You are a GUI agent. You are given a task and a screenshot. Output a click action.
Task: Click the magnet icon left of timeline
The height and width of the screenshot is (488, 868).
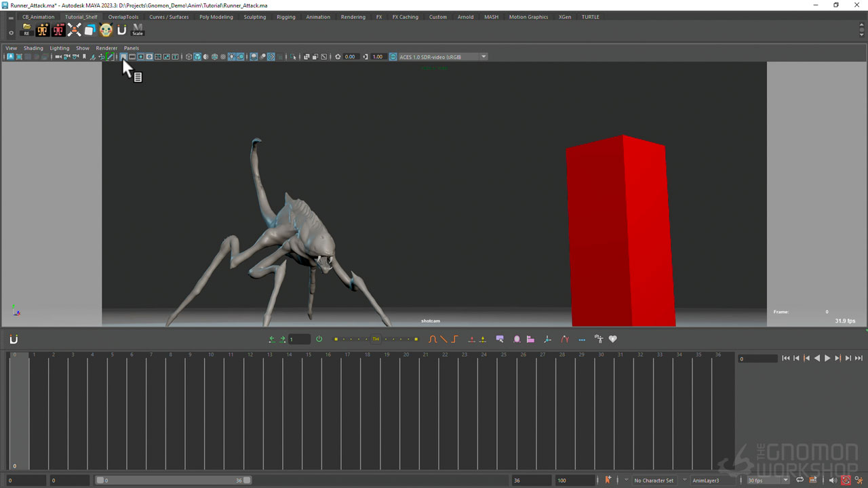14,339
